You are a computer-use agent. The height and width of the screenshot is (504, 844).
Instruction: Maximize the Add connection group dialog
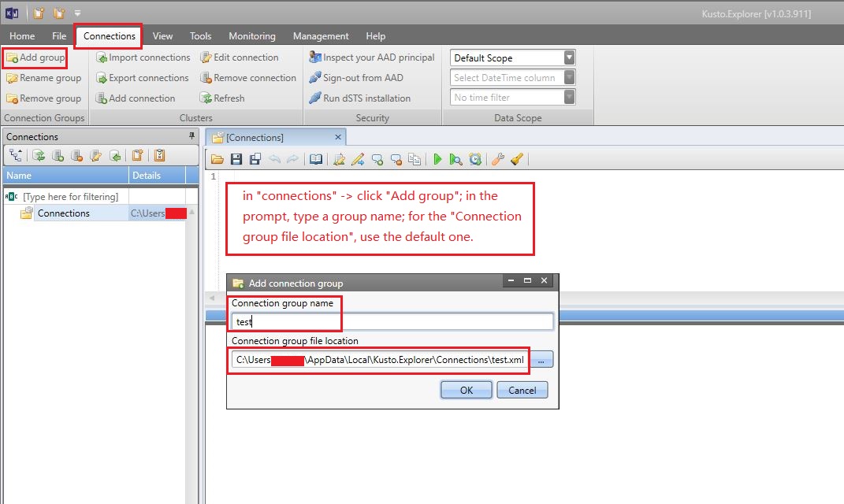527,281
